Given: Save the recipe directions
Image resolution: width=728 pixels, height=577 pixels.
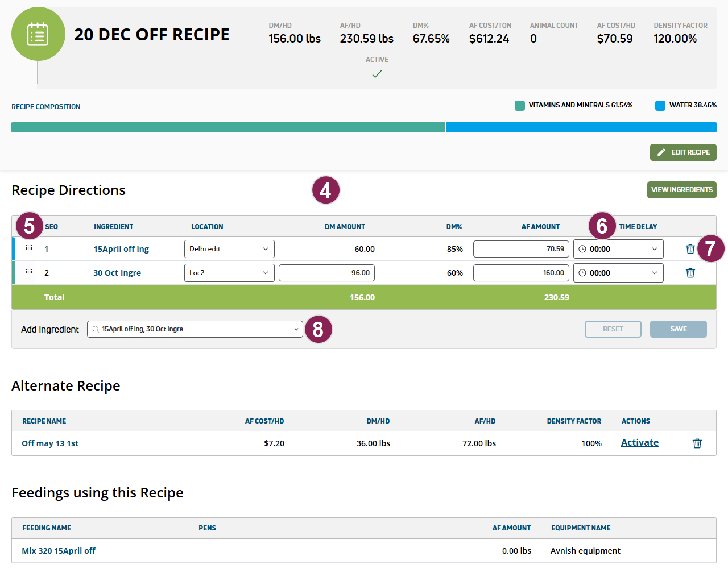Looking at the screenshot, I should coord(678,329).
